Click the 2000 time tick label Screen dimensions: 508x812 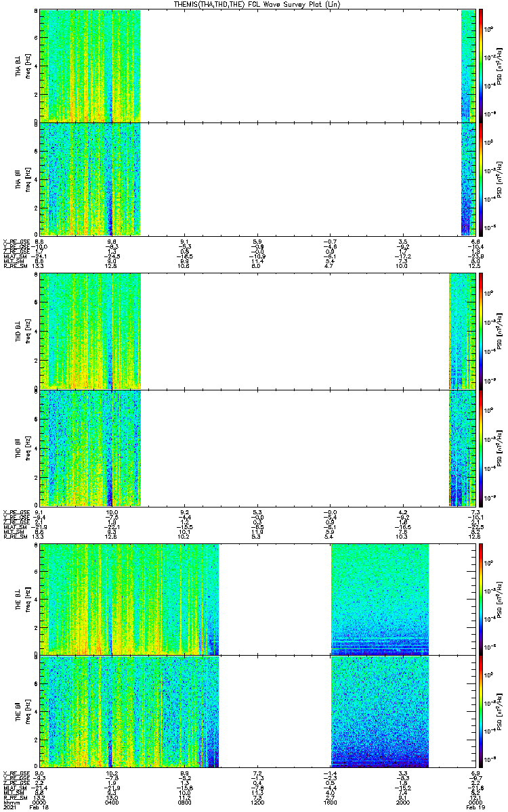coord(402,801)
